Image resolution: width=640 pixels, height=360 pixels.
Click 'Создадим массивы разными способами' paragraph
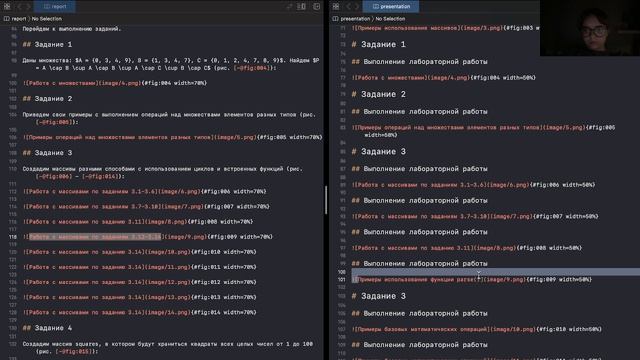tap(162, 173)
